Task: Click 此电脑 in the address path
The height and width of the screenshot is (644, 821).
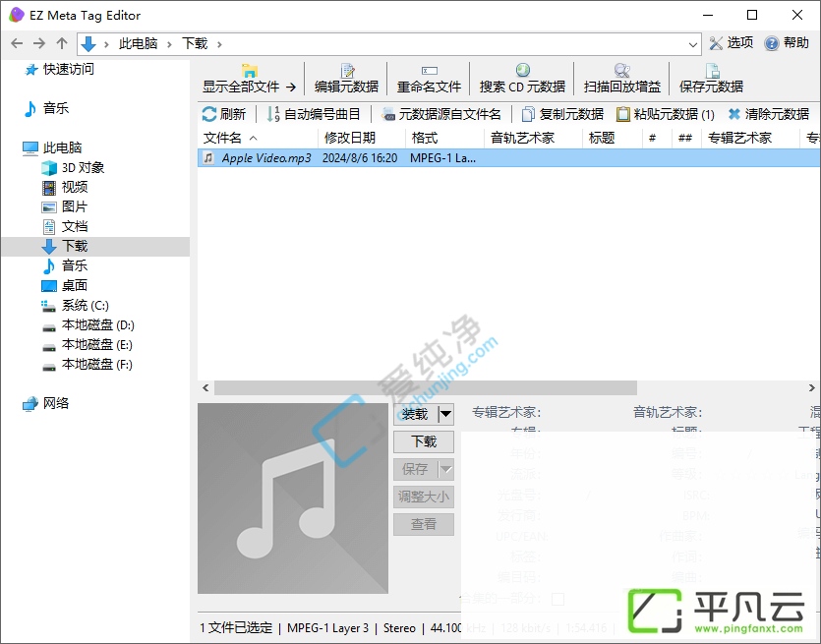Action: 138,44
